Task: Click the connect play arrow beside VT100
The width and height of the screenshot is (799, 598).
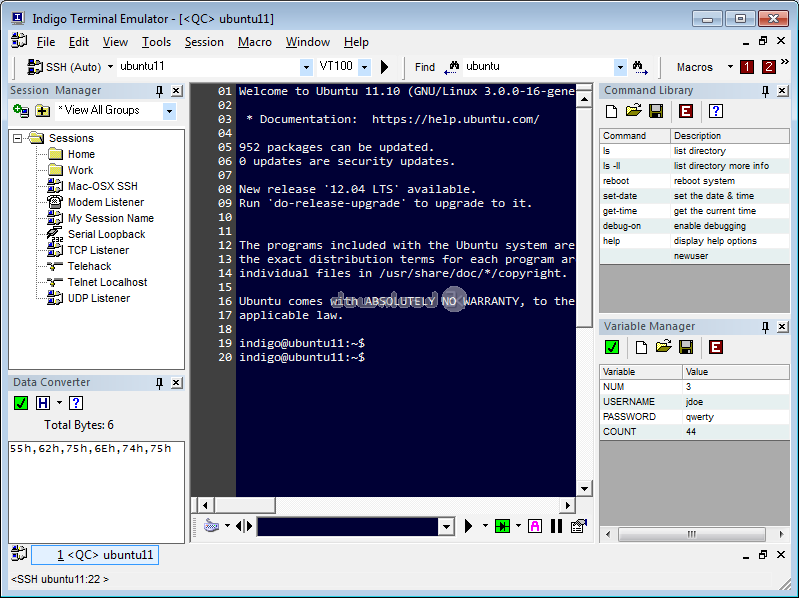Action: pyautogui.click(x=385, y=67)
